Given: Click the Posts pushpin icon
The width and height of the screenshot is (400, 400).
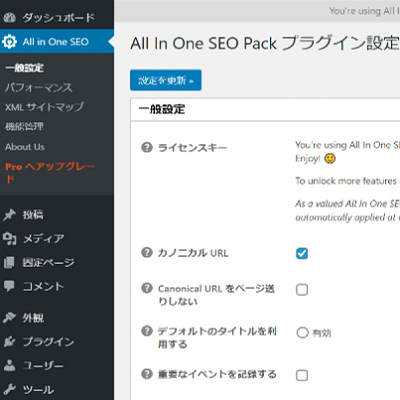Looking at the screenshot, I should pyautogui.click(x=9, y=215).
